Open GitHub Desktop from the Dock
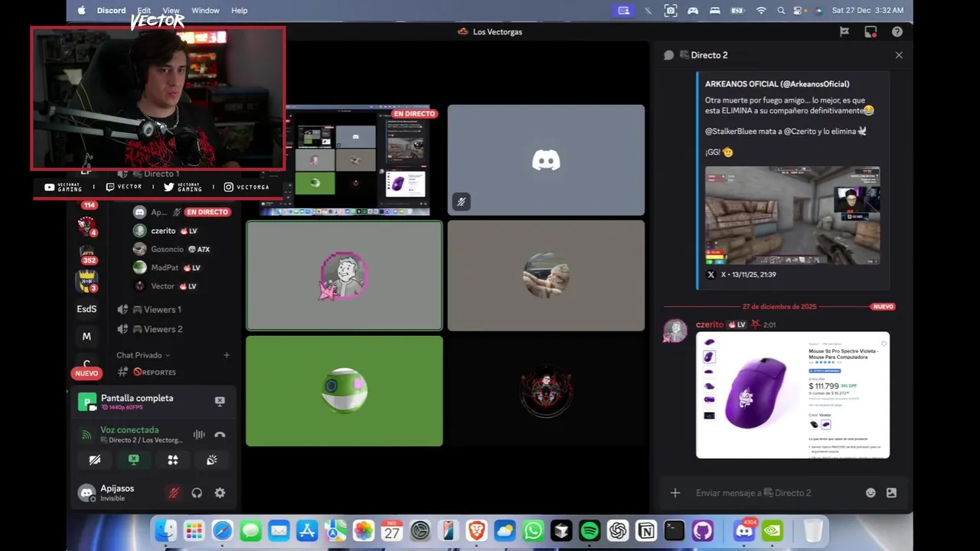 (x=703, y=530)
